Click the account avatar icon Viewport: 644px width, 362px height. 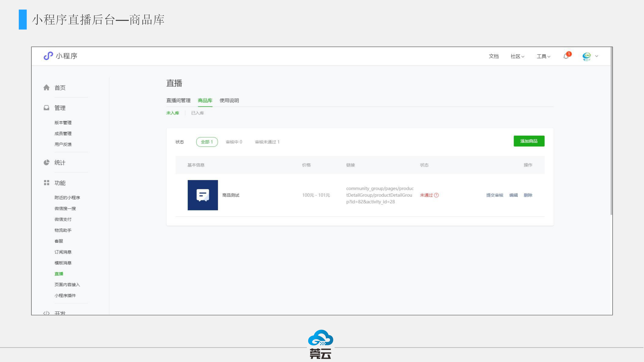(587, 56)
